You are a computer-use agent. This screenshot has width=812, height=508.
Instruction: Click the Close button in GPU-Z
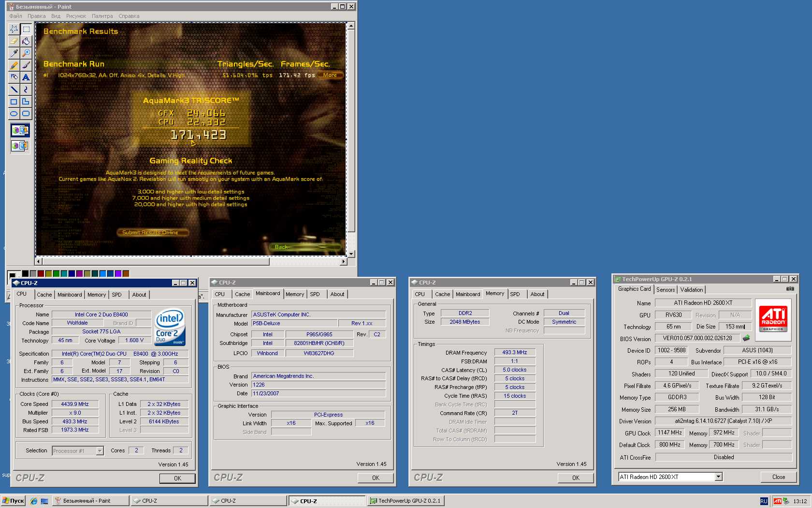[778, 477]
